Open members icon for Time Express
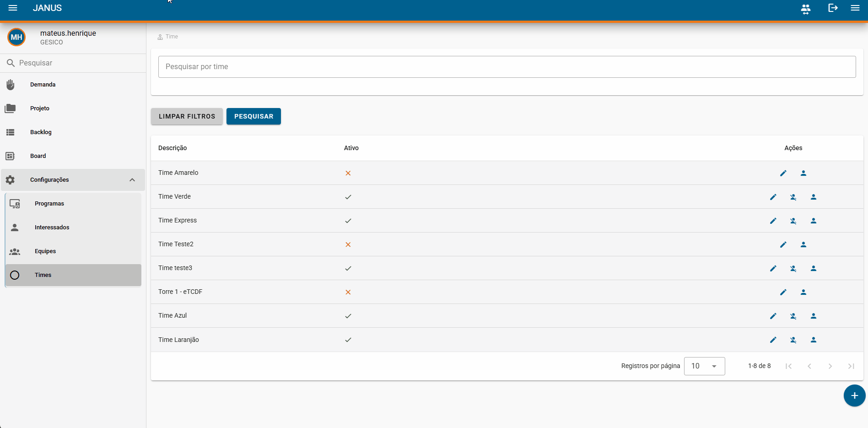 pos(813,221)
